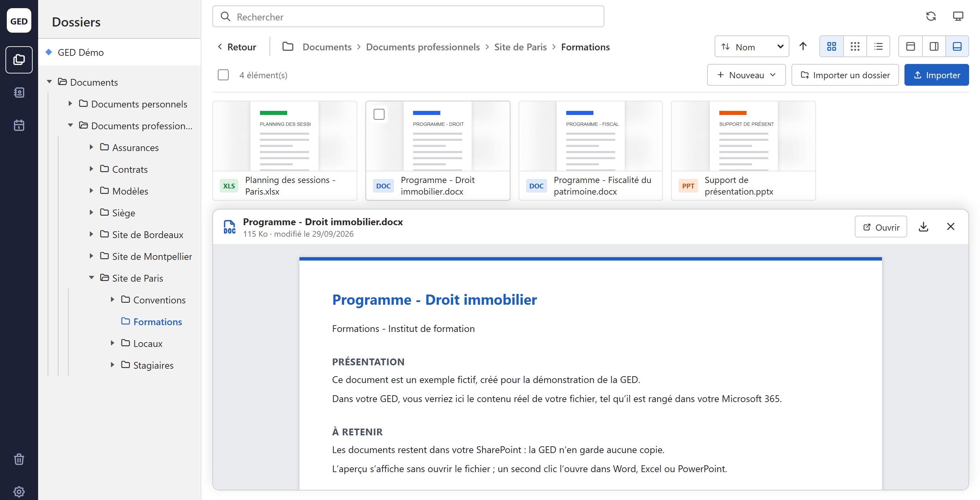Image resolution: width=980 pixels, height=500 pixels.
Task: Expand the Assurances folder
Action: [91, 147]
